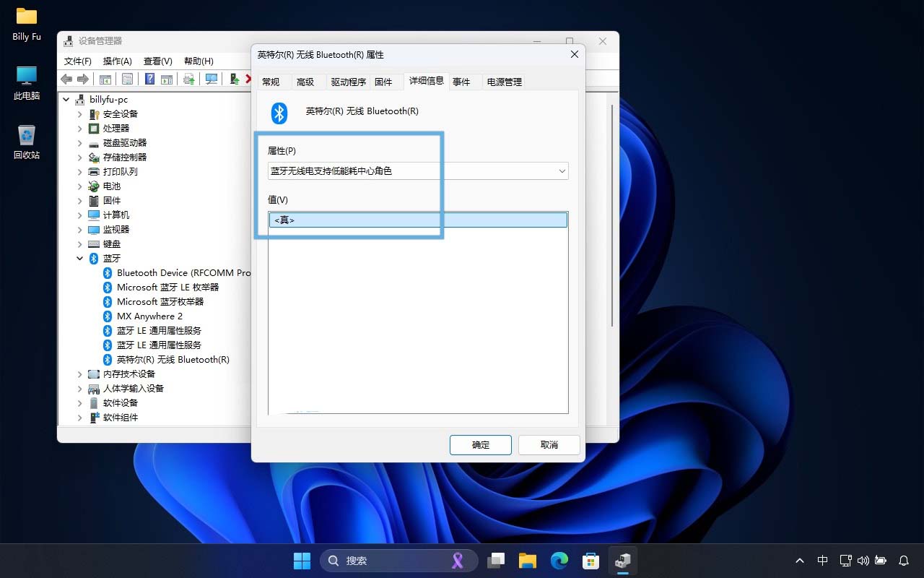924x578 pixels.
Task: Open Microsoft Store from the taskbar
Action: pos(591,561)
